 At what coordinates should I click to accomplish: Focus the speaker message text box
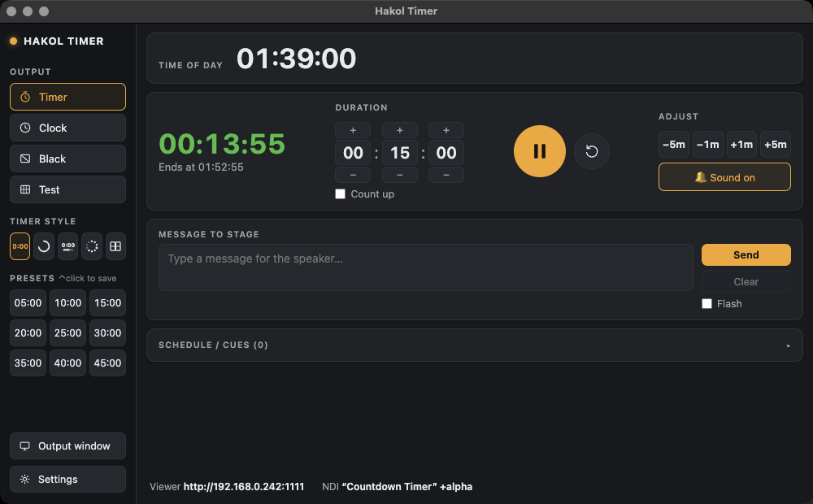(426, 267)
